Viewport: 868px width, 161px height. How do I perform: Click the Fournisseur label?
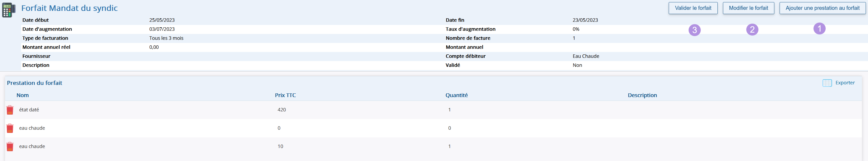coord(37,56)
